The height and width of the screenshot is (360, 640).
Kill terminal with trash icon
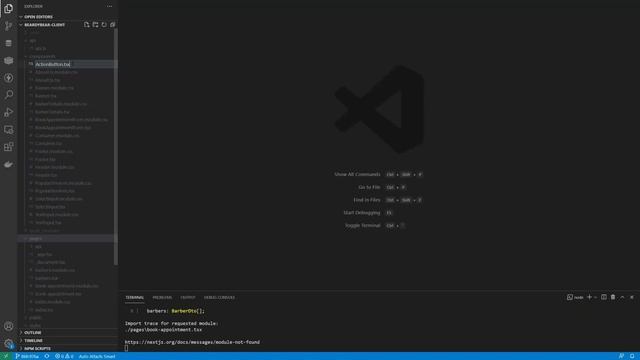coord(613,297)
